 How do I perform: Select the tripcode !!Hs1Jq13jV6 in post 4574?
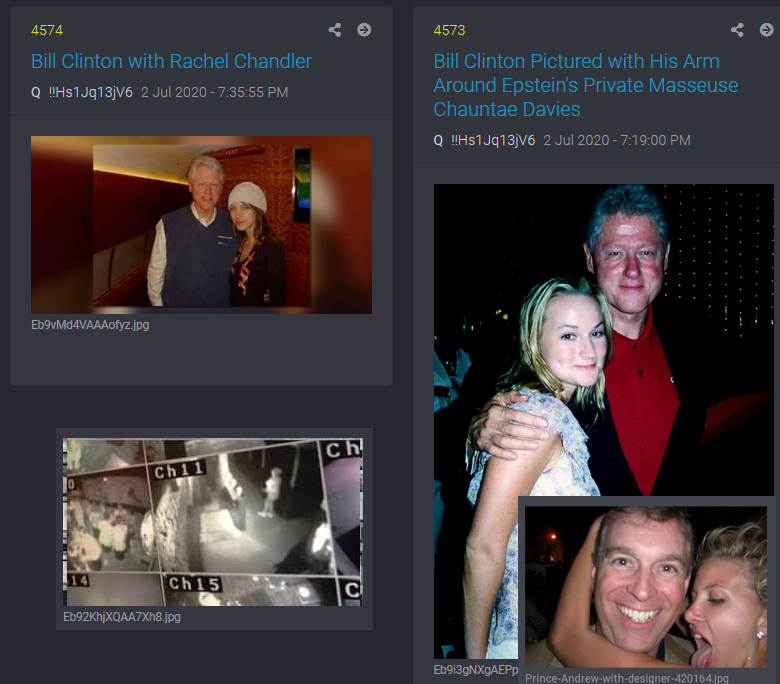pyautogui.click(x=90, y=92)
